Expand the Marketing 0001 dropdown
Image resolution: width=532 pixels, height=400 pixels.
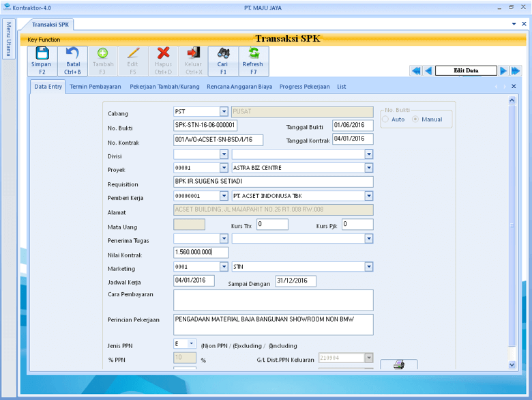[224, 267]
